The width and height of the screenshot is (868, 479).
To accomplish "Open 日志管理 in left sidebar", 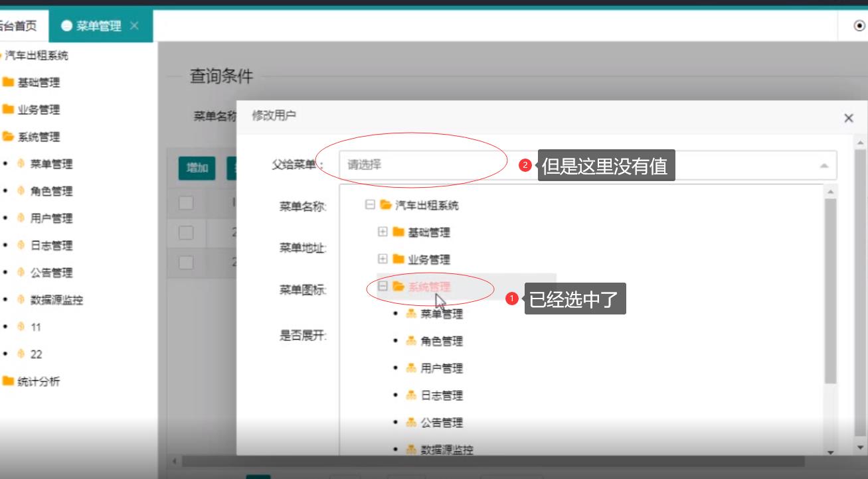I will pyautogui.click(x=51, y=245).
